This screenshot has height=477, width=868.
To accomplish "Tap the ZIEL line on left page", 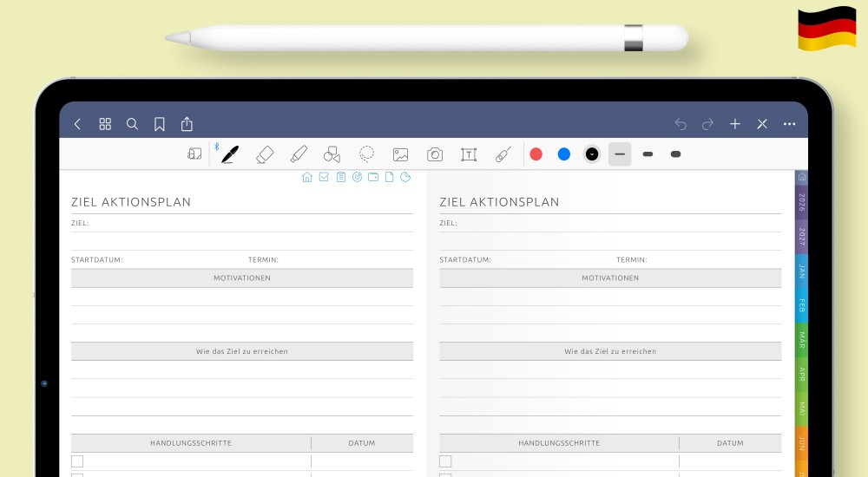I will coord(252,224).
